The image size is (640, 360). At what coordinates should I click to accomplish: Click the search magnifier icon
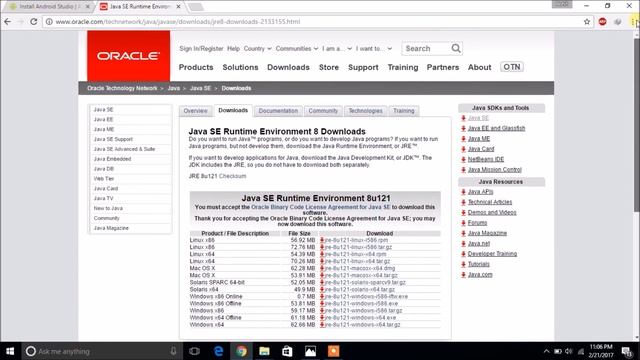coord(456,48)
